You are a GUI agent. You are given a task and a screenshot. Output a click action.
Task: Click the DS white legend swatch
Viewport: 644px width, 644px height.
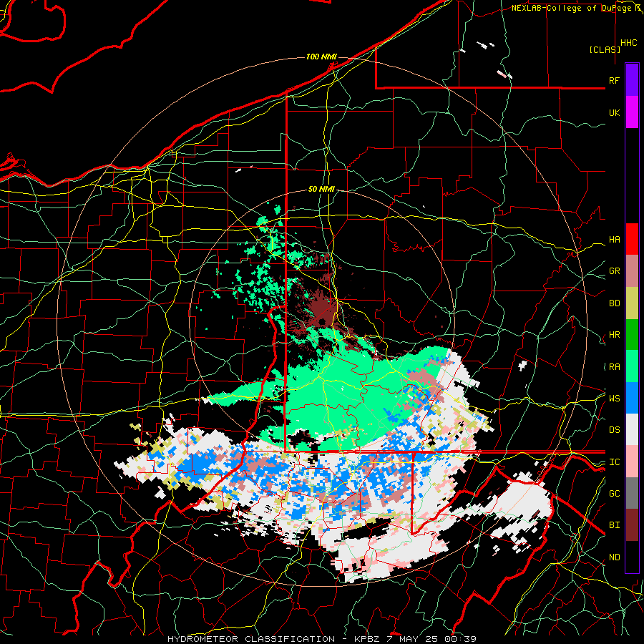pos(632,429)
